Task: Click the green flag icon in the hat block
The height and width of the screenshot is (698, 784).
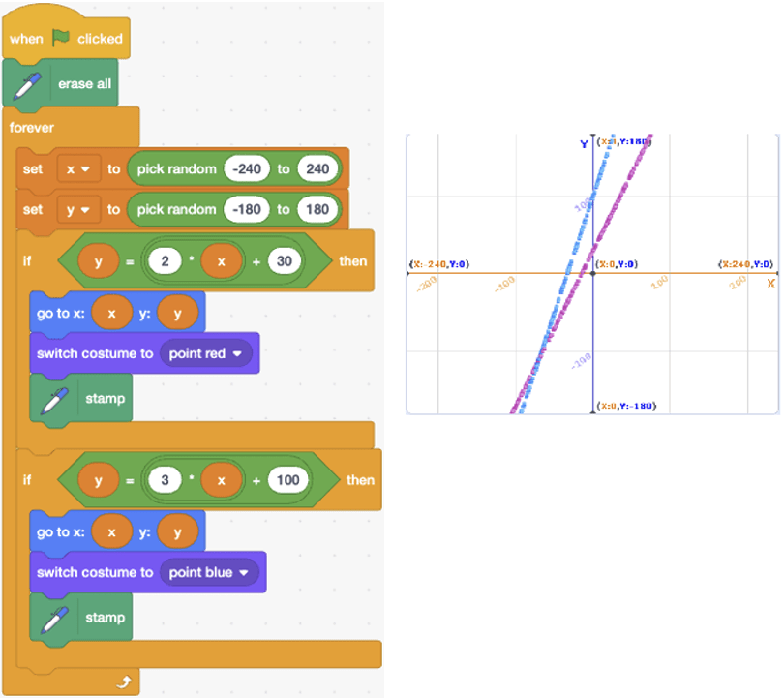Action: [x=62, y=39]
